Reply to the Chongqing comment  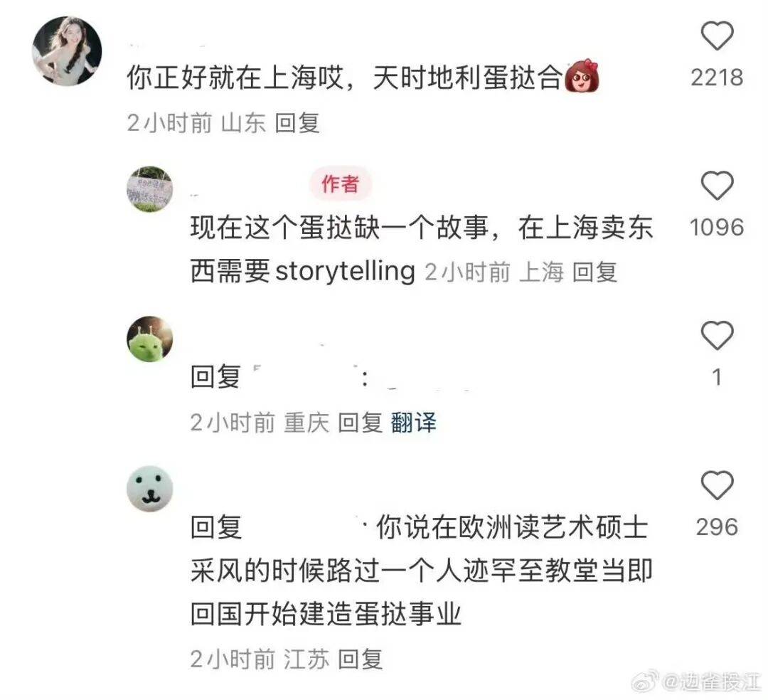360,423
